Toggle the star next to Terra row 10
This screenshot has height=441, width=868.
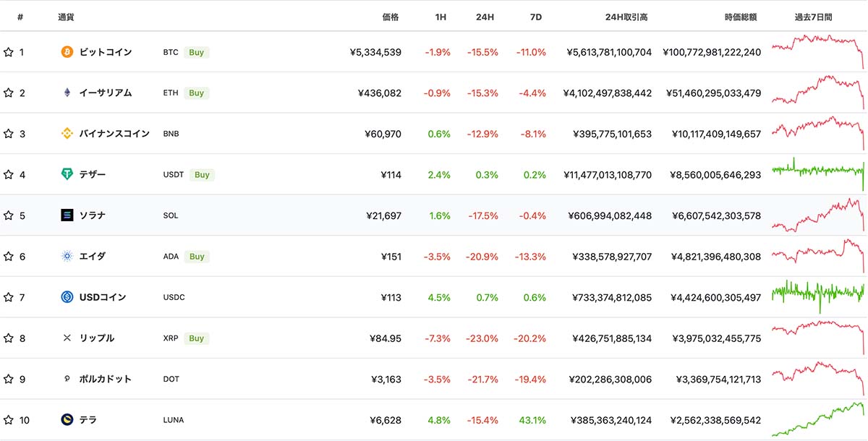(9, 420)
